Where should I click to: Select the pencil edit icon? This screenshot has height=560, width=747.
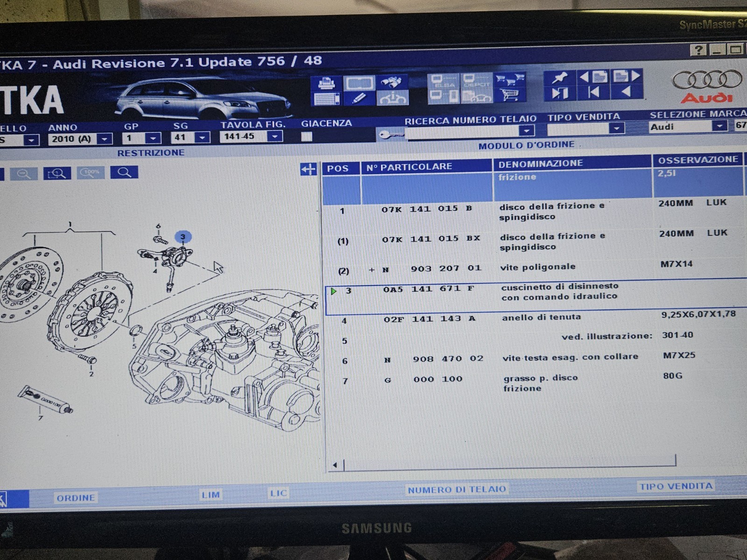tap(359, 98)
